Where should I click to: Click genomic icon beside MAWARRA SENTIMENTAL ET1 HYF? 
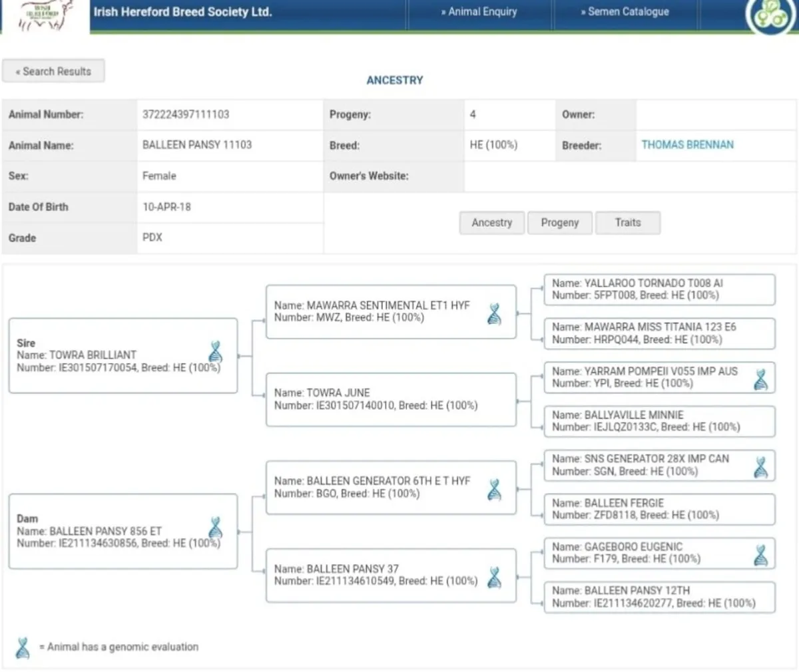(x=494, y=313)
